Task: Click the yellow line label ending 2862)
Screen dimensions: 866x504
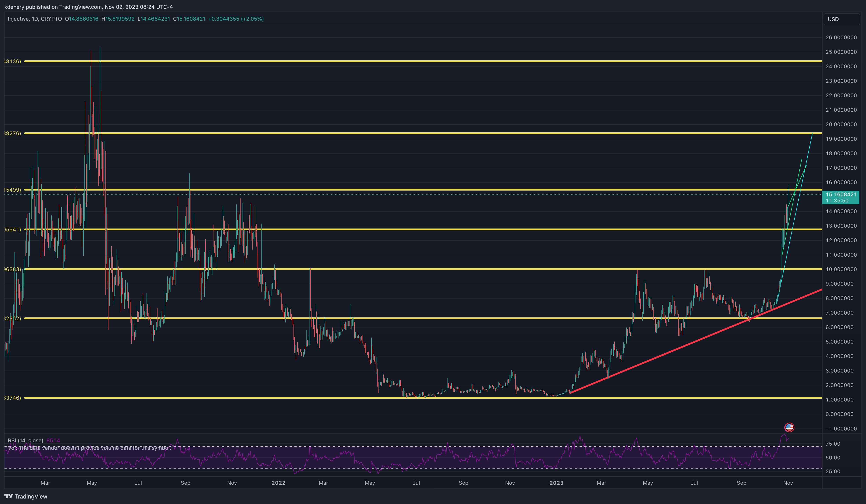Action: click(13, 318)
